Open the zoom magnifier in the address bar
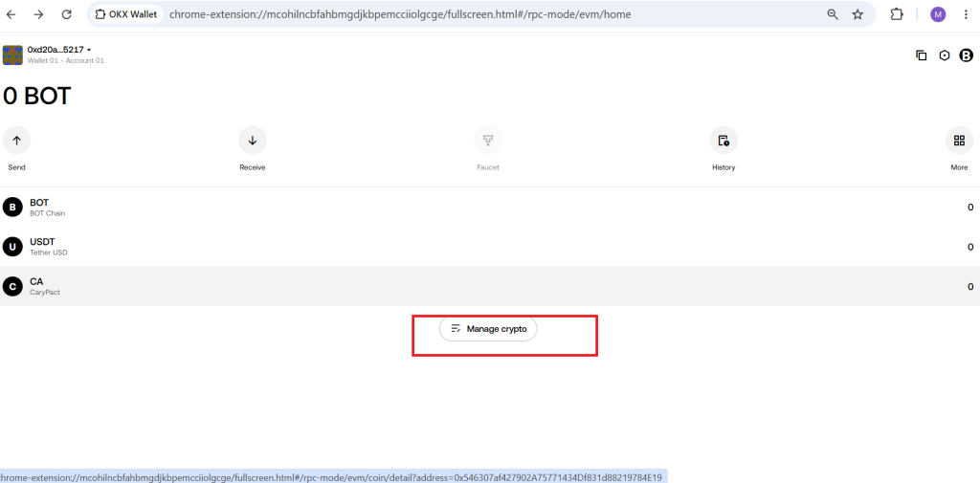Image resolution: width=980 pixels, height=483 pixels. pyautogui.click(x=833, y=14)
